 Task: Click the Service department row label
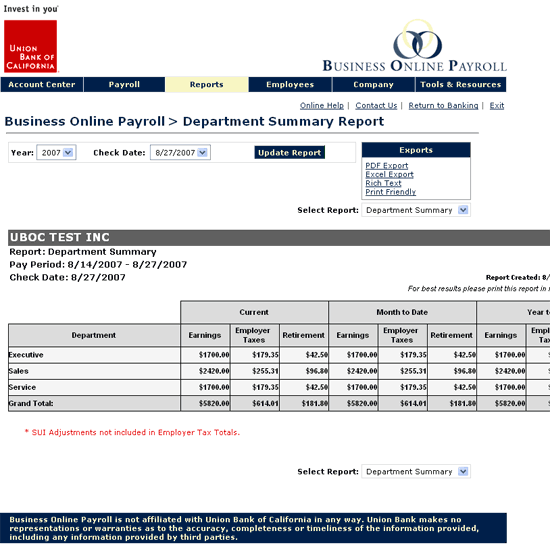[22, 387]
